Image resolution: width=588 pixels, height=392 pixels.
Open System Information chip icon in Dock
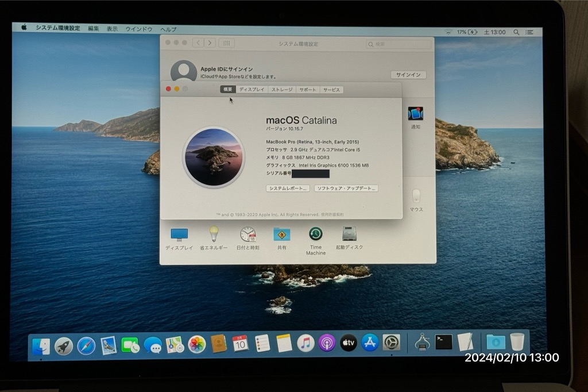[422, 341]
